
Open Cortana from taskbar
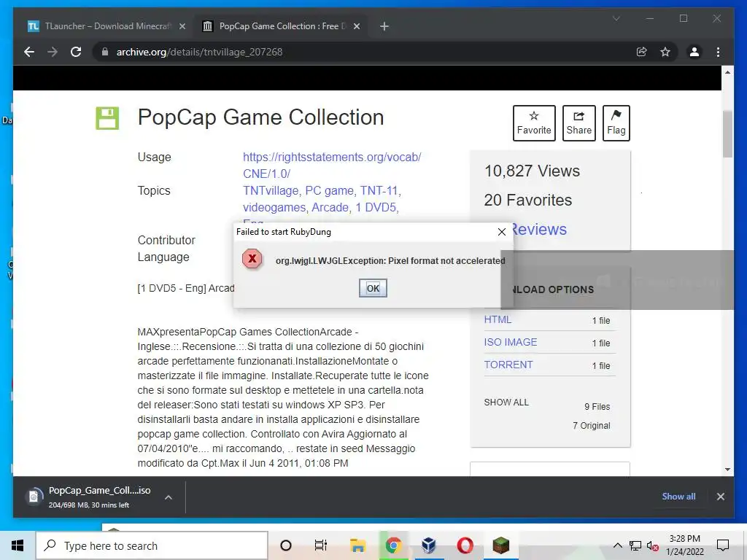pos(286,545)
